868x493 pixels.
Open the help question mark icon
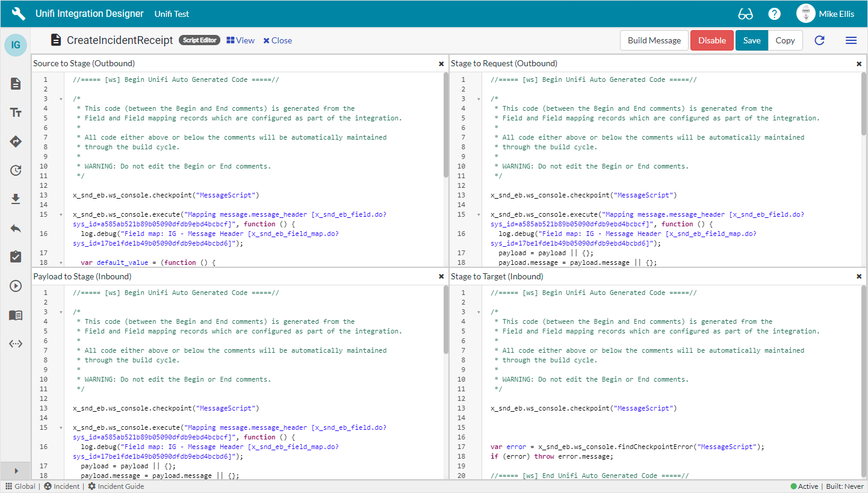coord(774,13)
